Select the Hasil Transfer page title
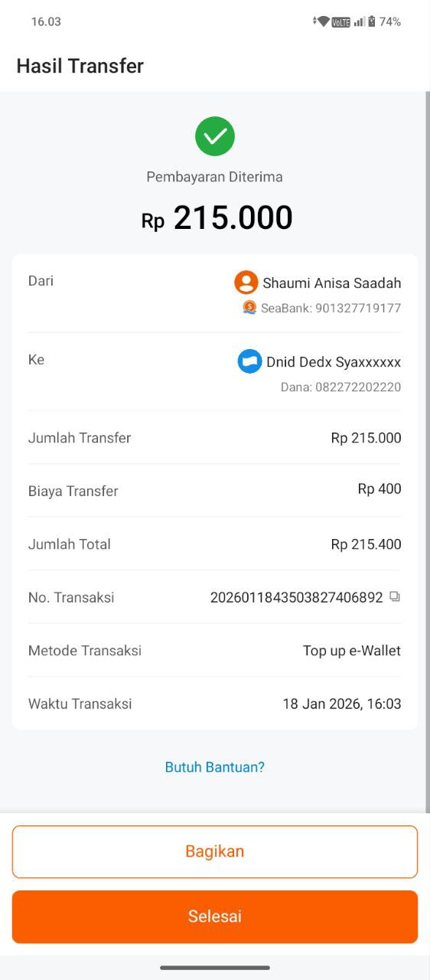The width and height of the screenshot is (430, 980). (80, 66)
